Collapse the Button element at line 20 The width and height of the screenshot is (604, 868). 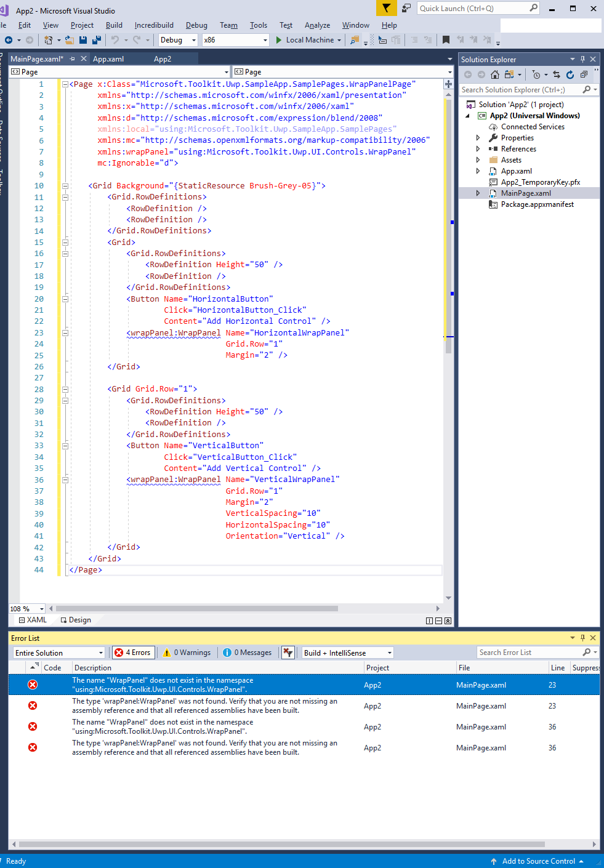(x=65, y=299)
